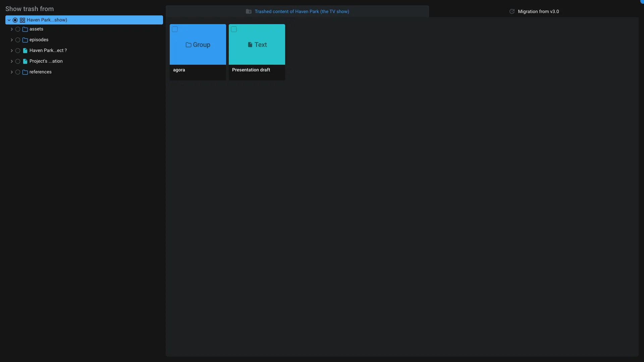644x362 pixels.
Task: Click the Haven Park project grid icon
Action: 22,20
